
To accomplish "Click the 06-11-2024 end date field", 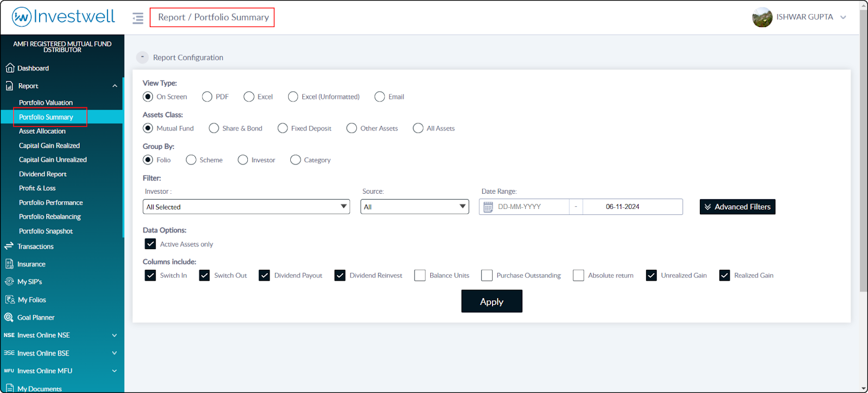I will tap(633, 207).
